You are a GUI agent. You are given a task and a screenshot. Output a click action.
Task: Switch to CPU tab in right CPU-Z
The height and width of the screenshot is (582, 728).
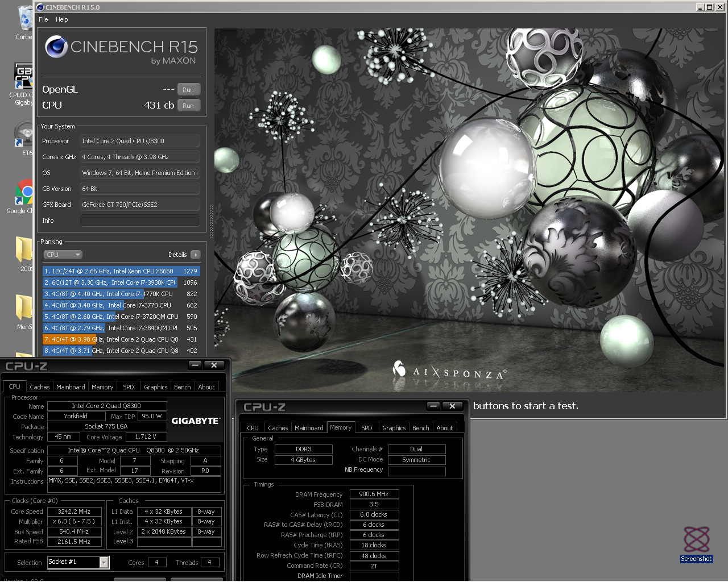click(x=253, y=428)
